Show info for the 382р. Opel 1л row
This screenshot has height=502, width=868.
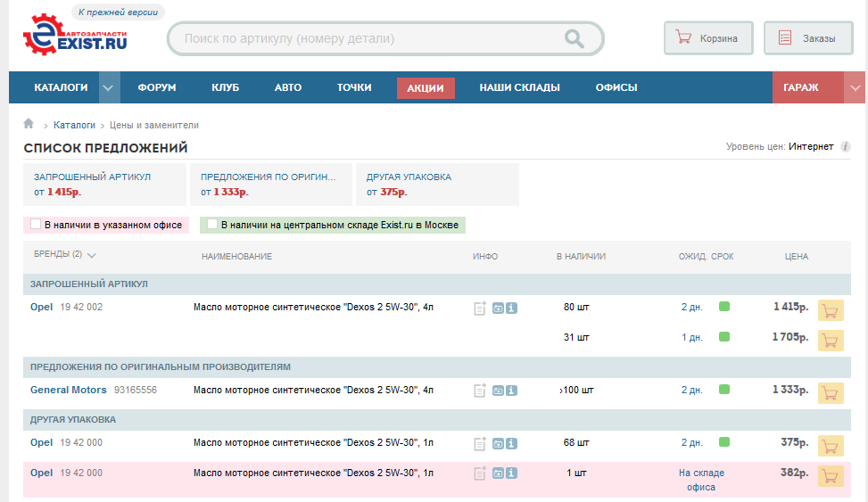512,473
